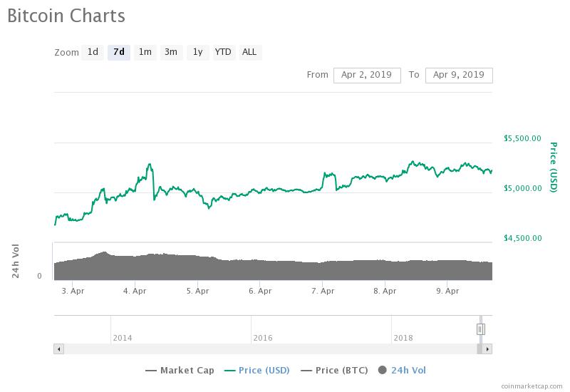Click the horizontal scrollbar track
570x392 pixels.
[x=271, y=349]
